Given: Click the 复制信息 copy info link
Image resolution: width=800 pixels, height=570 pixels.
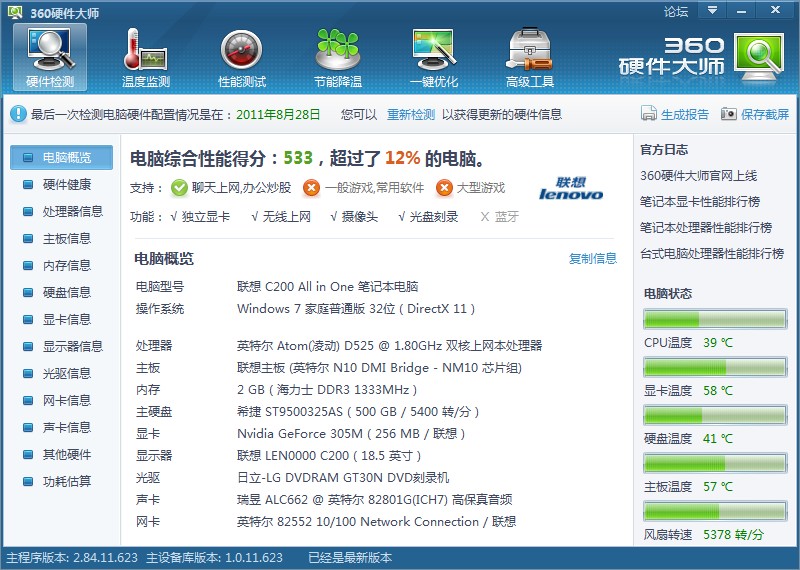Looking at the screenshot, I should (592, 258).
